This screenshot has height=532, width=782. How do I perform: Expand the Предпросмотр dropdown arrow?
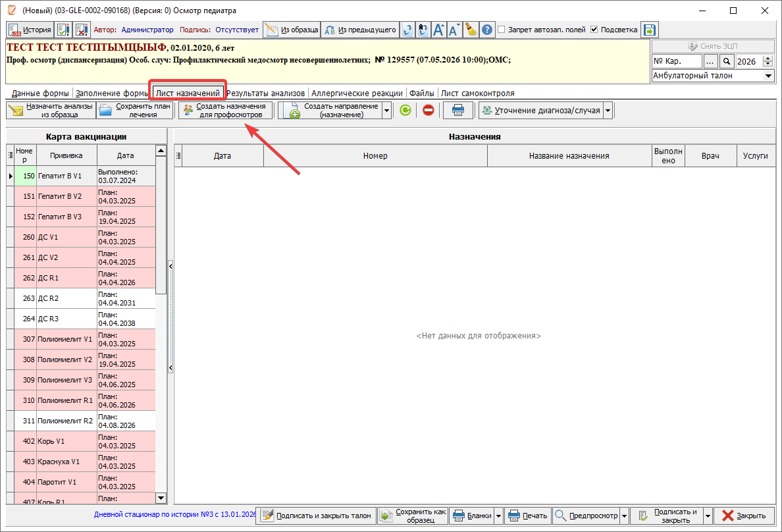(625, 516)
